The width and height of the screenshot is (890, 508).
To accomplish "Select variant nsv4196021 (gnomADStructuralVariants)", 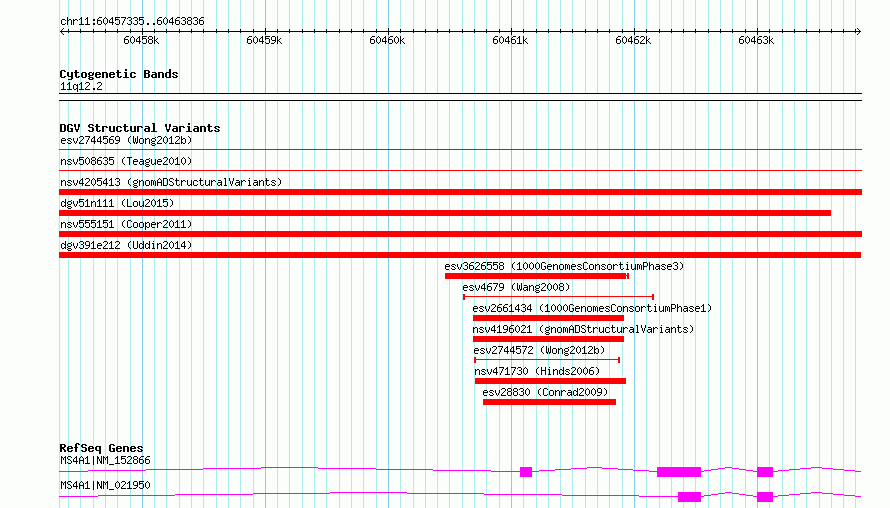I will (x=583, y=329).
